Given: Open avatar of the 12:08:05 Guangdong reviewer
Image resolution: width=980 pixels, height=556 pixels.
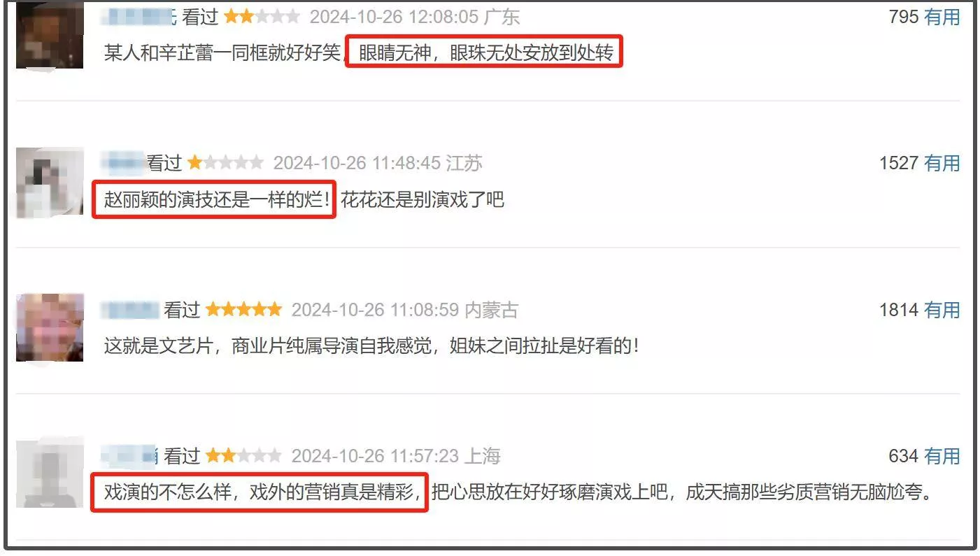Looking at the screenshot, I should pos(50,36).
